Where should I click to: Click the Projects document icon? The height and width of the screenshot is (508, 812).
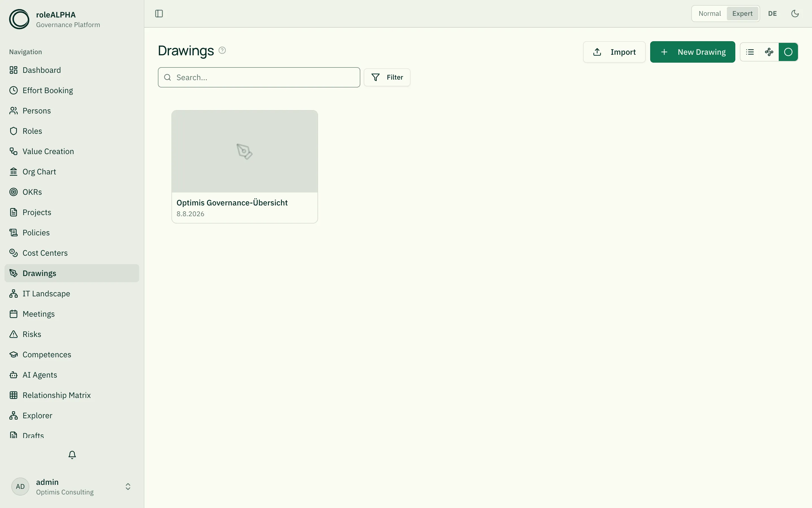coord(14,212)
